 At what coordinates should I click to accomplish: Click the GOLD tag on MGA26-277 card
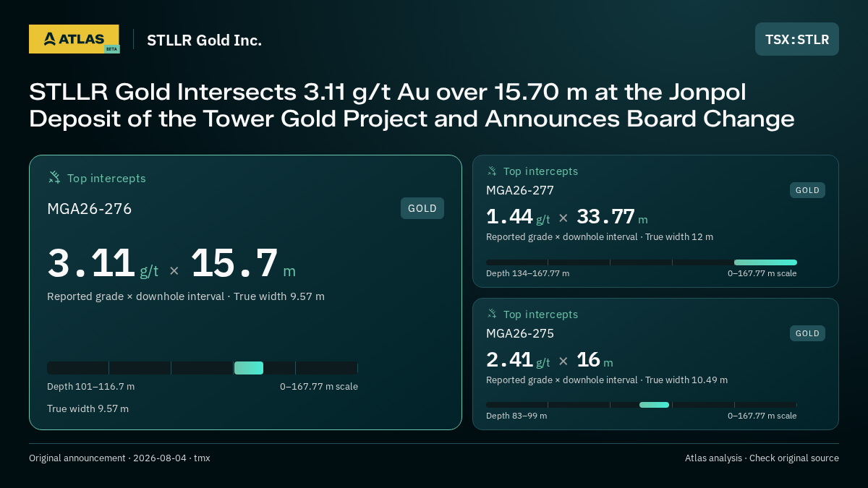[807, 190]
